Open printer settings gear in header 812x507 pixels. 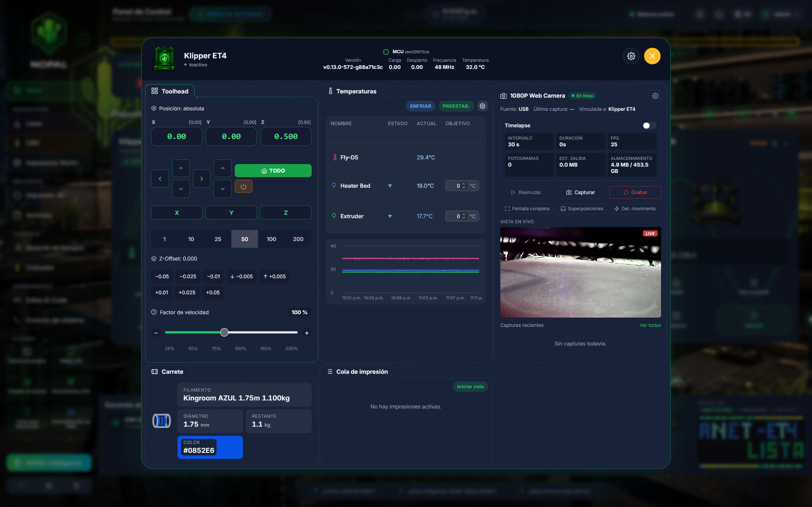point(631,56)
